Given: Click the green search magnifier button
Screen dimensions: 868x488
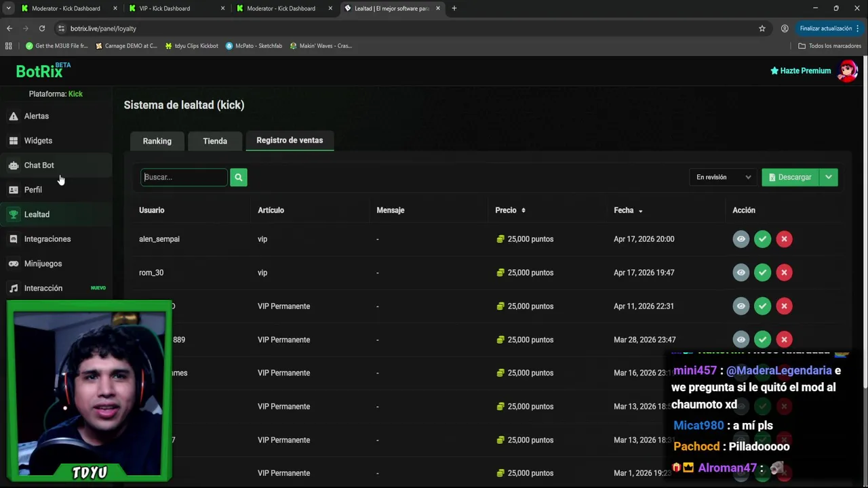Looking at the screenshot, I should tap(238, 178).
